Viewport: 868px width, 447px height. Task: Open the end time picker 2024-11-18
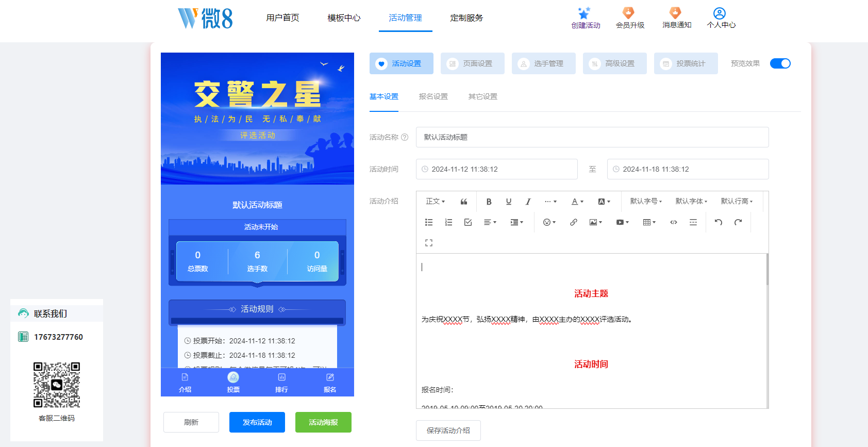click(x=688, y=169)
